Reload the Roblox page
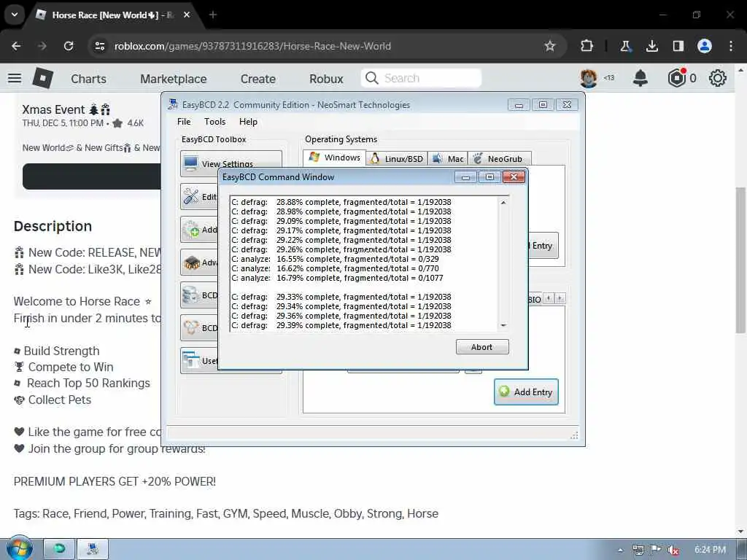This screenshot has width=747, height=560. coord(69,46)
